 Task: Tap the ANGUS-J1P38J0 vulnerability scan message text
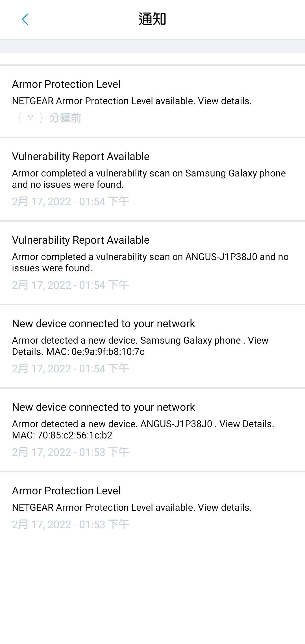(x=150, y=262)
